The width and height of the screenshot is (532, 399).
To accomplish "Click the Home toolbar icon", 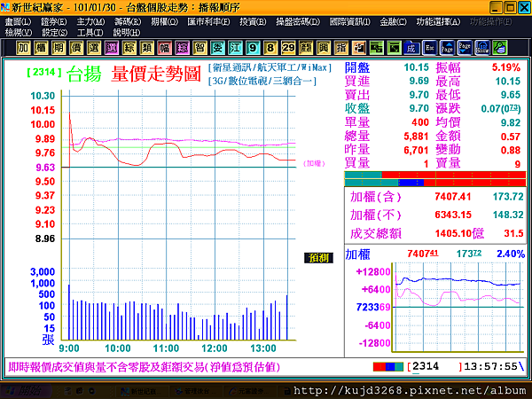I will pos(482,48).
